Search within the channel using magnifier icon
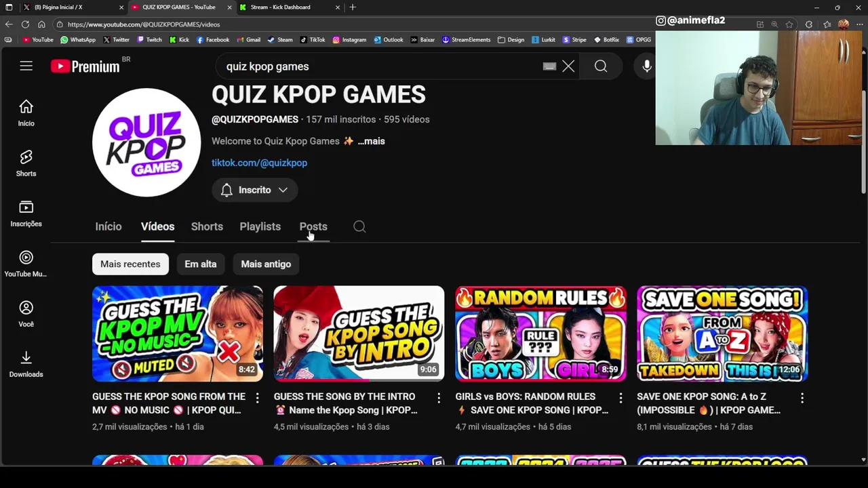This screenshot has width=868, height=488. click(x=359, y=226)
